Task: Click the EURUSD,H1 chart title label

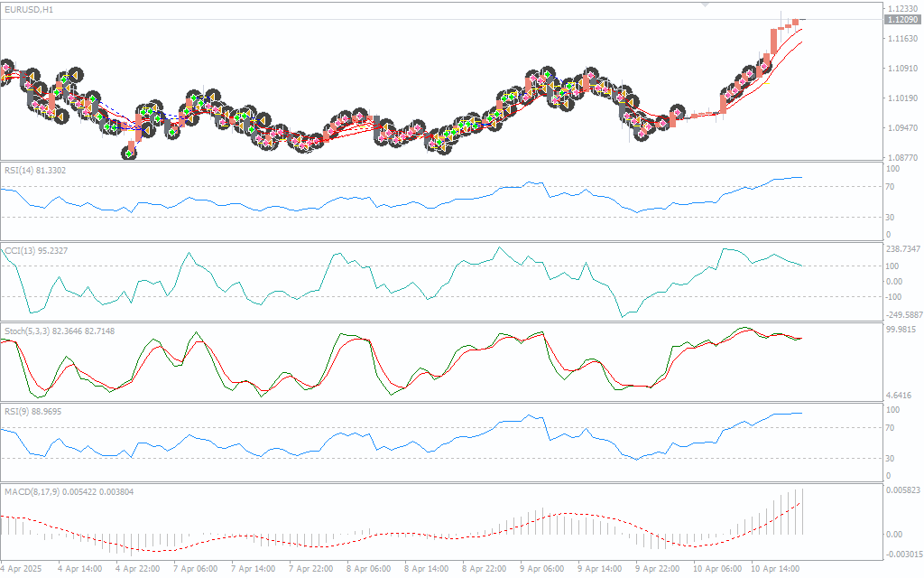Action: pos(29,8)
